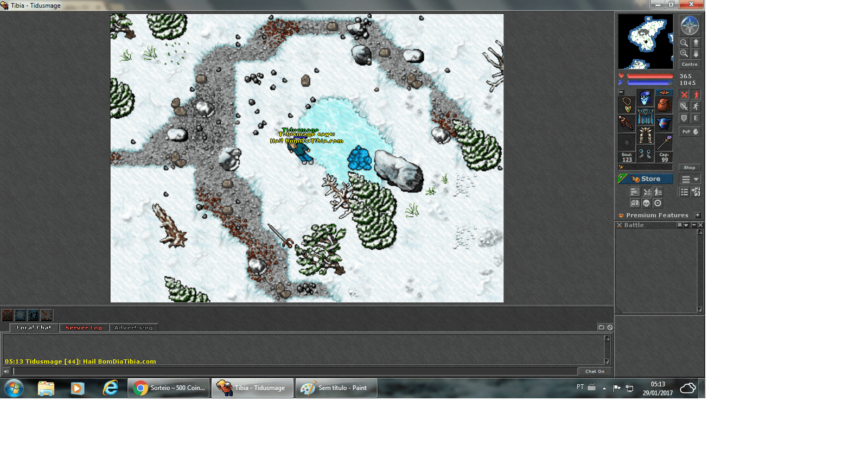Image resolution: width=868 pixels, height=476 pixels.
Task: Click the fourth condition status icon
Action: pos(47,315)
